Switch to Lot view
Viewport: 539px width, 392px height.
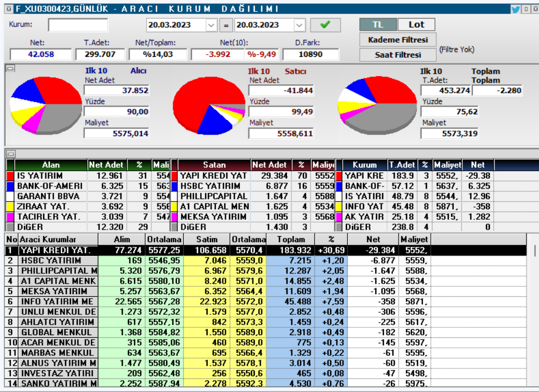click(417, 25)
